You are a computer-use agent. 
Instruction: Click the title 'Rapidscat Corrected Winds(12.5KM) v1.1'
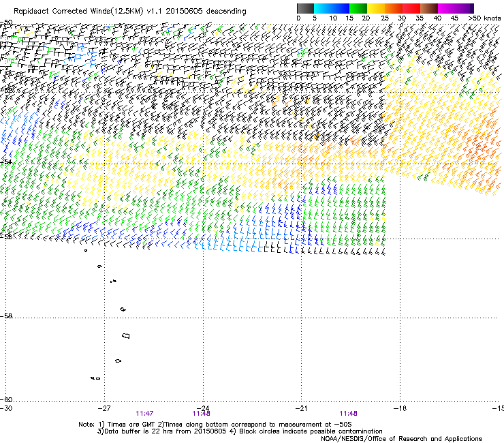pos(87,12)
